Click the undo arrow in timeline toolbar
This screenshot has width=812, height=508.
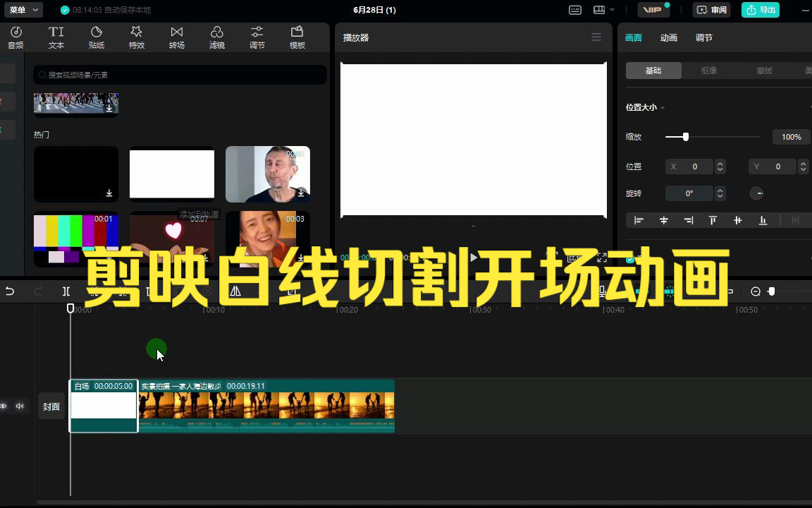[x=10, y=291]
